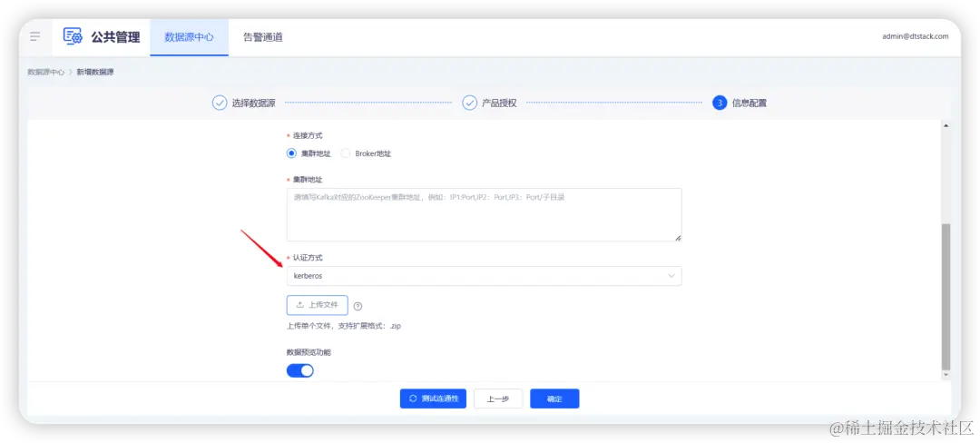980x443 pixels.
Task: Click the scrollbar up arrow
Action: tap(946, 125)
